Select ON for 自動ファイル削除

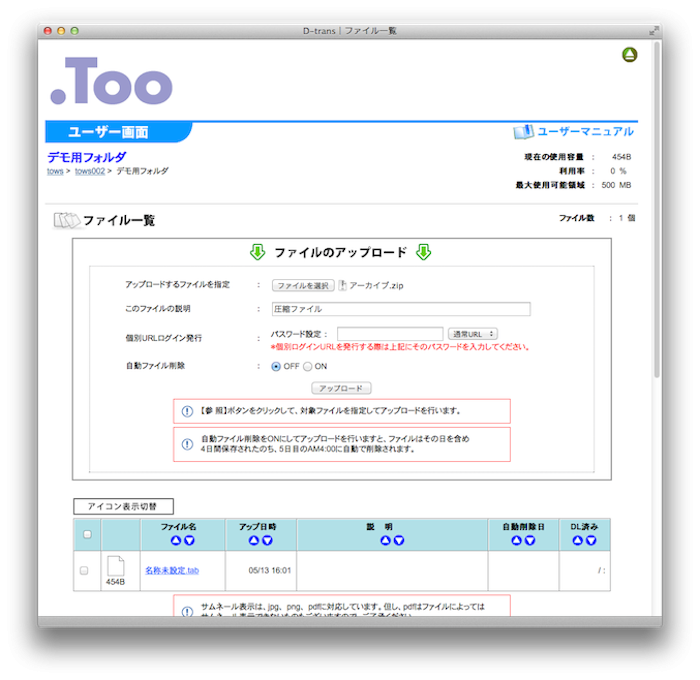click(x=307, y=366)
